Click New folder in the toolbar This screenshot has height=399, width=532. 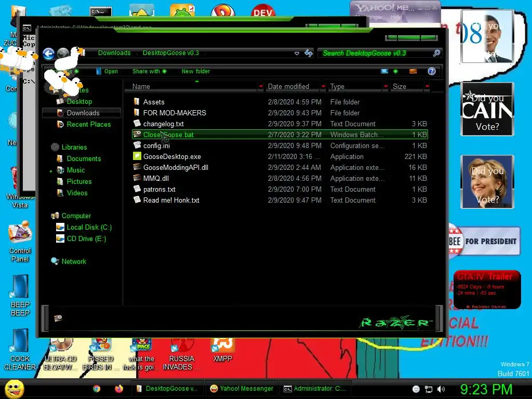(196, 71)
